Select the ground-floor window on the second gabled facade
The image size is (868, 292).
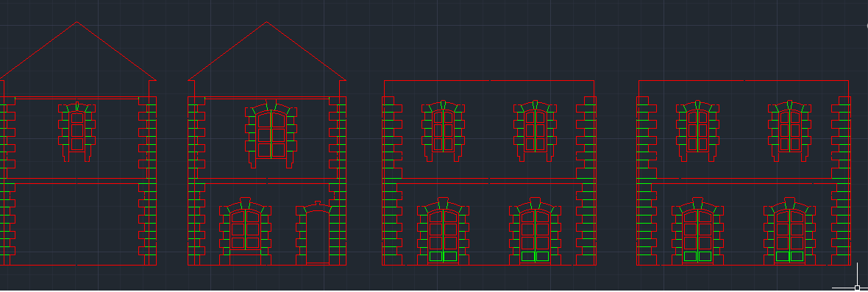coord(245,231)
